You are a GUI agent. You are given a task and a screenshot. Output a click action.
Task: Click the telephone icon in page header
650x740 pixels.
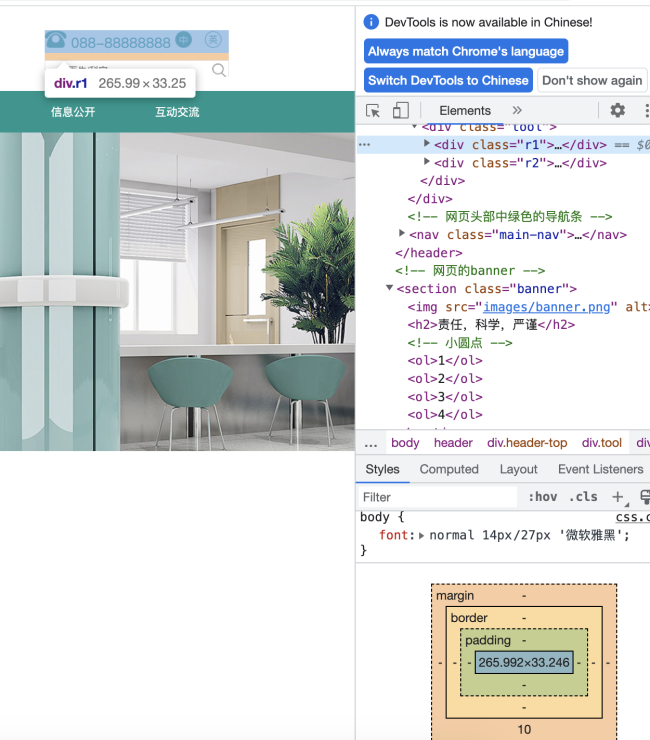(x=56, y=40)
